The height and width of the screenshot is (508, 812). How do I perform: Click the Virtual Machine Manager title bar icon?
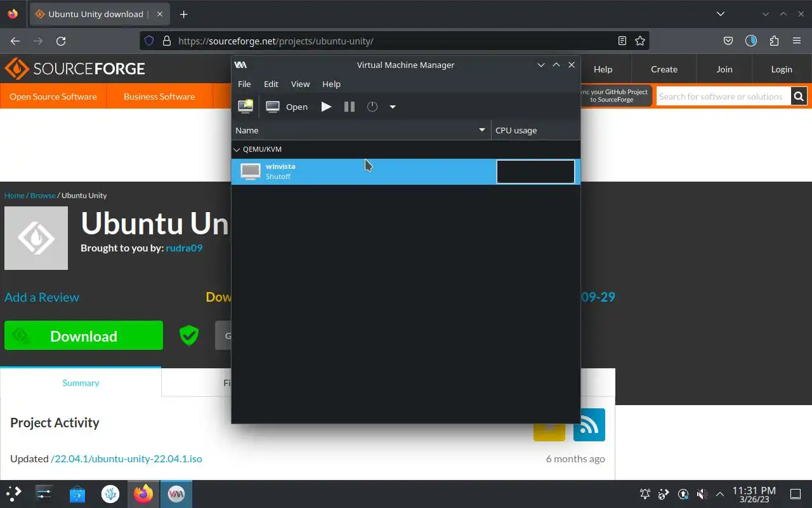click(x=240, y=65)
